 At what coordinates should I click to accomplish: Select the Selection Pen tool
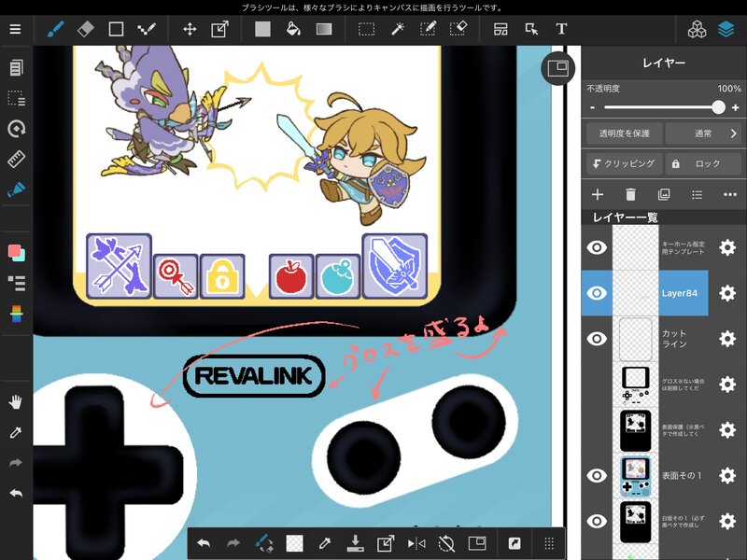[x=428, y=29]
